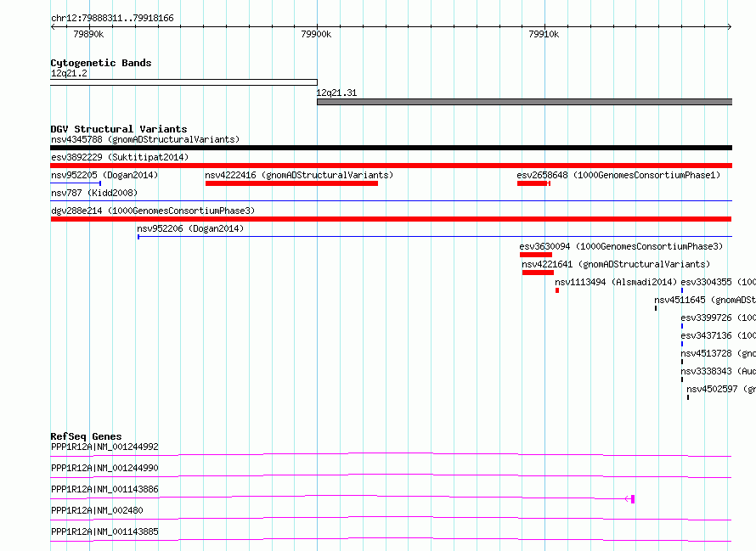The width and height of the screenshot is (756, 551).
Task: Click the magenta exon arrow on NM_001143886
Action: coord(629,499)
